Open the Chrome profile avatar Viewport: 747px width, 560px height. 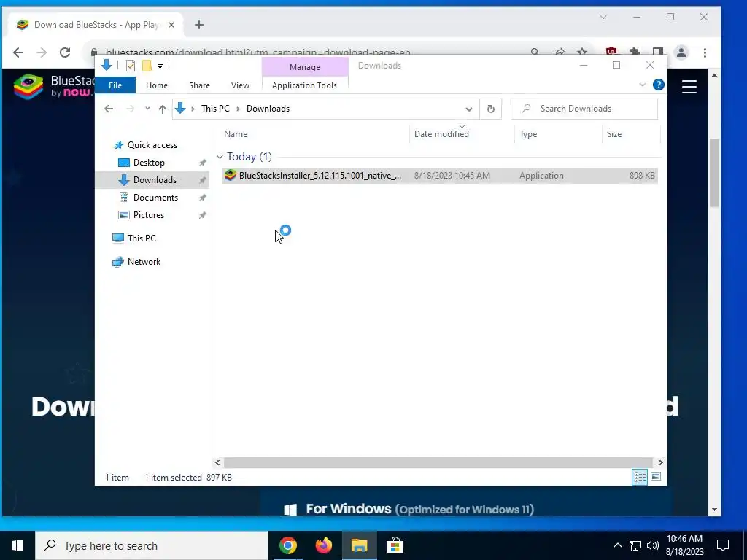[682, 52]
